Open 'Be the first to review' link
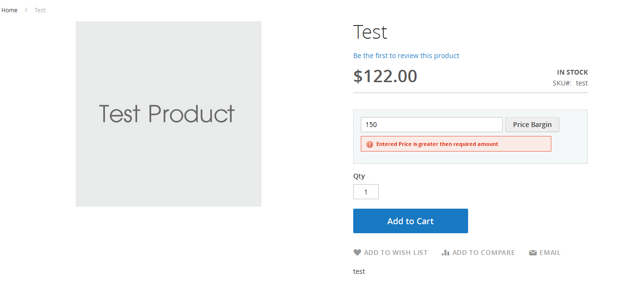 [x=406, y=56]
